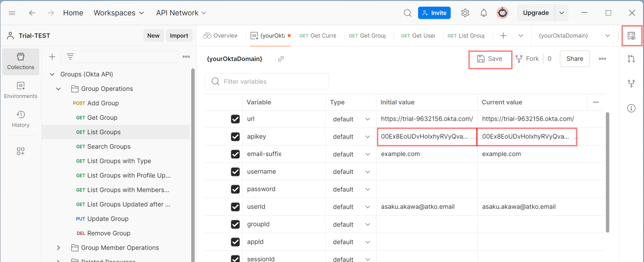This screenshot has width=644, height=262.
Task: Switch to the Overview tab
Action: click(x=220, y=35)
